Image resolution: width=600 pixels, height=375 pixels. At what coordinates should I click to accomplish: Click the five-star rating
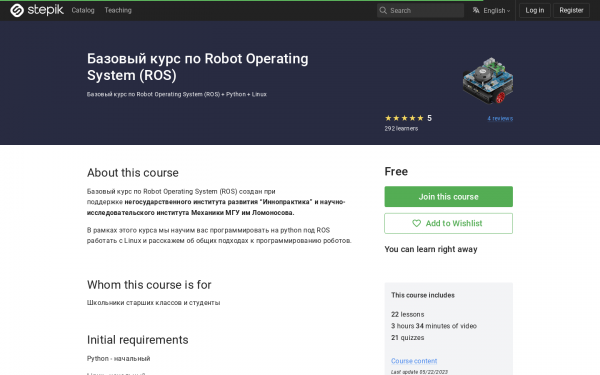click(404, 118)
